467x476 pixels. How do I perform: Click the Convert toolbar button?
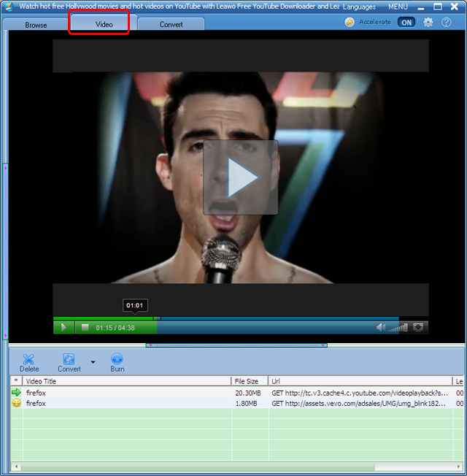point(69,363)
